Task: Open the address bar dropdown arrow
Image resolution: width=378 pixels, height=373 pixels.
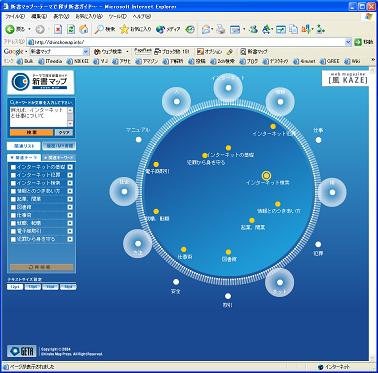Action: click(348, 42)
